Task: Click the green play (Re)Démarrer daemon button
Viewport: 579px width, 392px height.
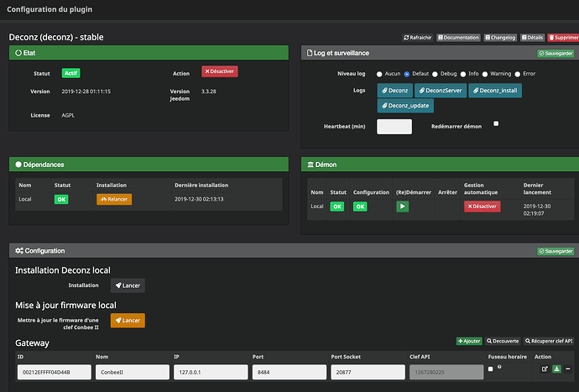Action: (x=402, y=206)
